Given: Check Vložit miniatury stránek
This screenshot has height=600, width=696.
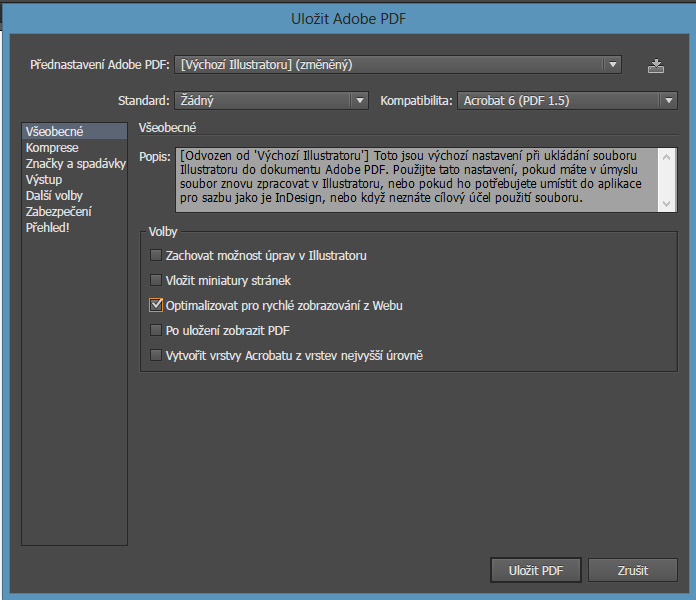Looking at the screenshot, I should pos(156,281).
